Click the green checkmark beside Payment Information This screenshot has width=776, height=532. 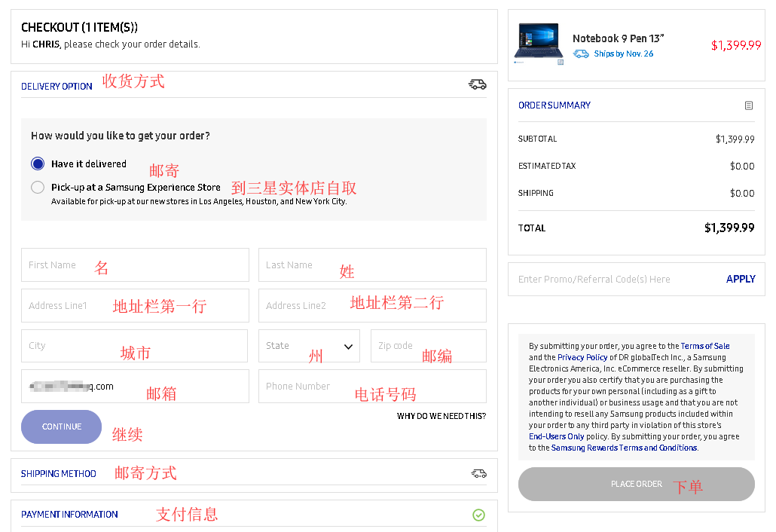pyautogui.click(x=478, y=515)
